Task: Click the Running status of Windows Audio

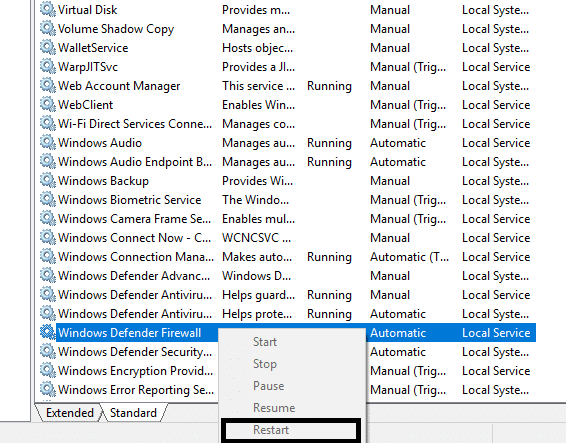Action: 329,143
